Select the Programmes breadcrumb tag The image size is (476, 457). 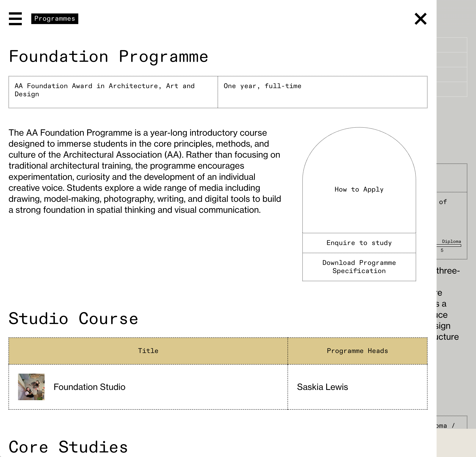(55, 19)
